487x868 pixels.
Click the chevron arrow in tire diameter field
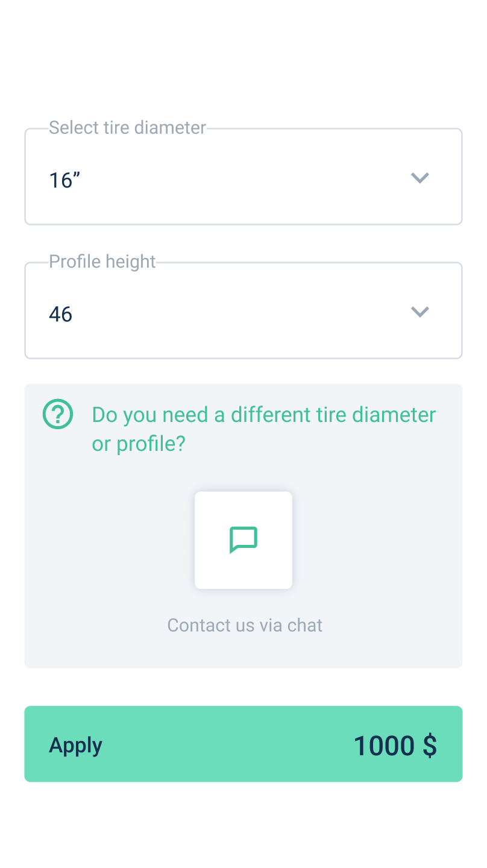pos(419,178)
